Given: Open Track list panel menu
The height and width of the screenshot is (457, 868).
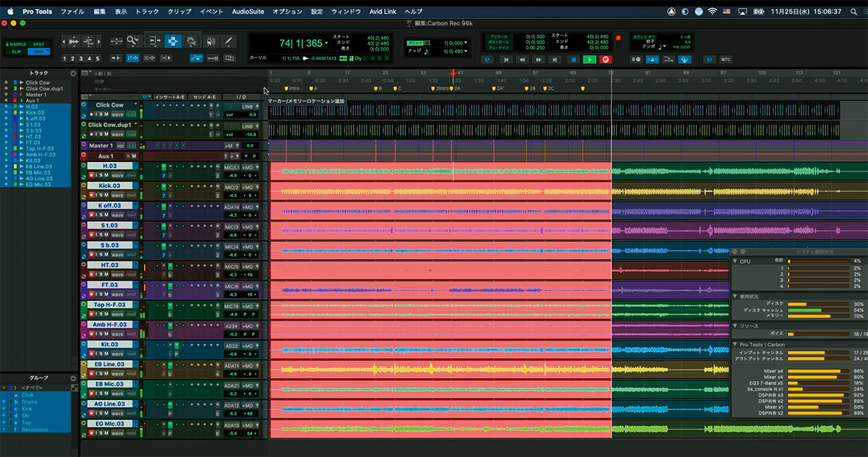Looking at the screenshot, I should click(73, 73).
